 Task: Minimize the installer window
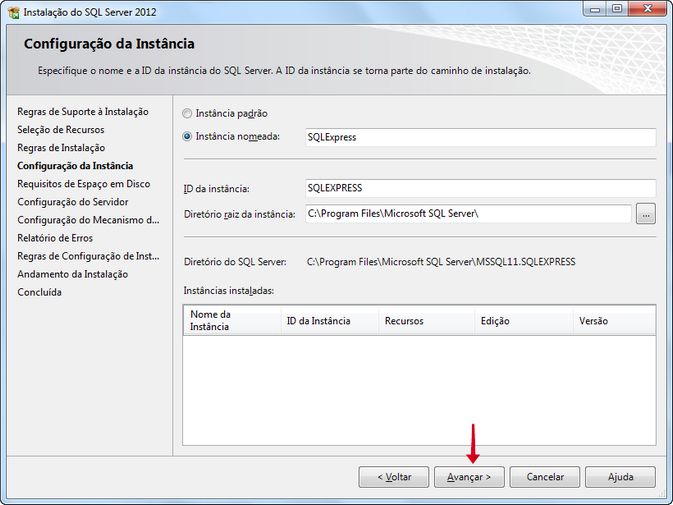595,9
